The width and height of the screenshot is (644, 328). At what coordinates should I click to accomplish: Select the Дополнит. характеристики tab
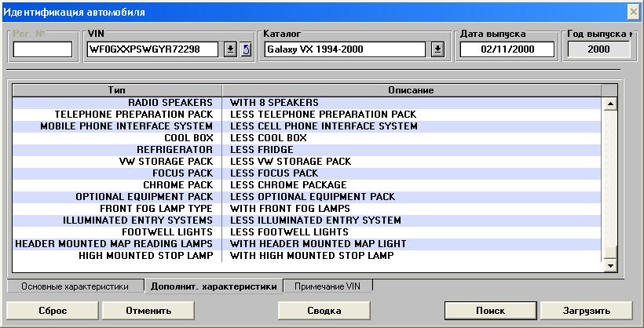coord(214,286)
